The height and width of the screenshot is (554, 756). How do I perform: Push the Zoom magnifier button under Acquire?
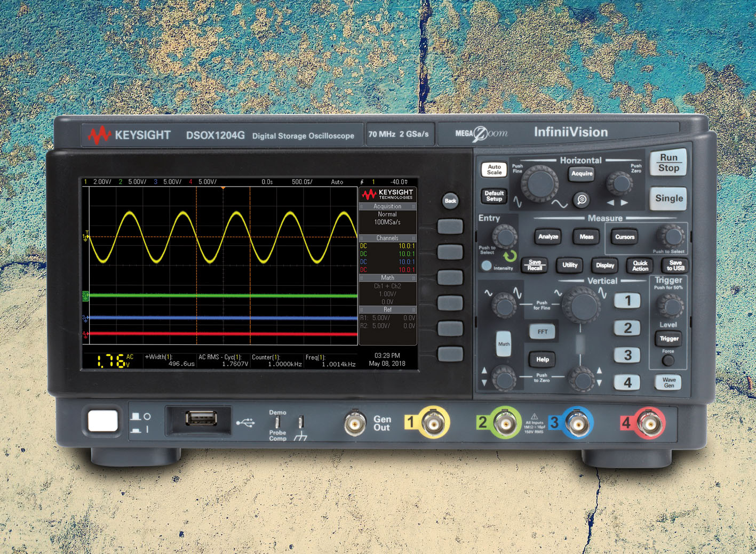coord(582,199)
